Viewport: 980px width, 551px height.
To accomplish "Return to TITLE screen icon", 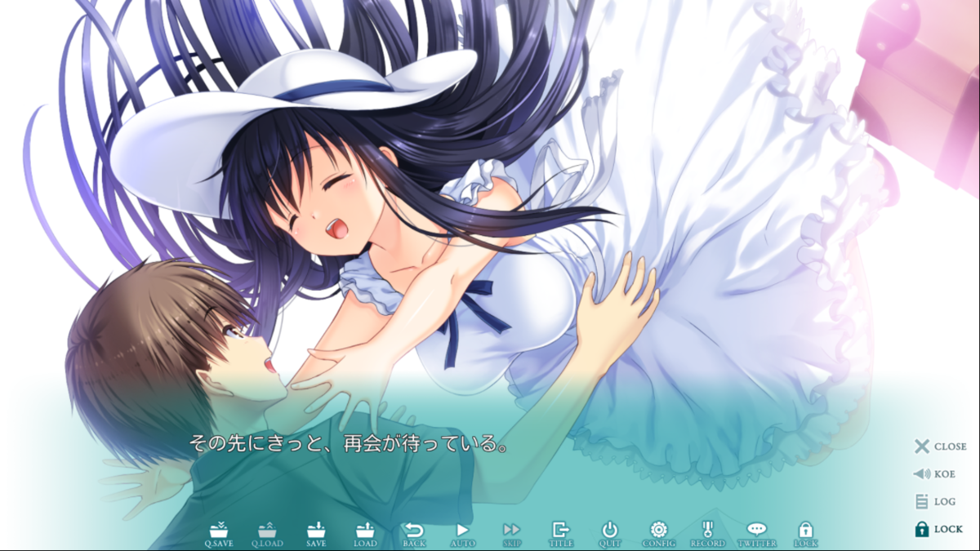I will coord(561,535).
